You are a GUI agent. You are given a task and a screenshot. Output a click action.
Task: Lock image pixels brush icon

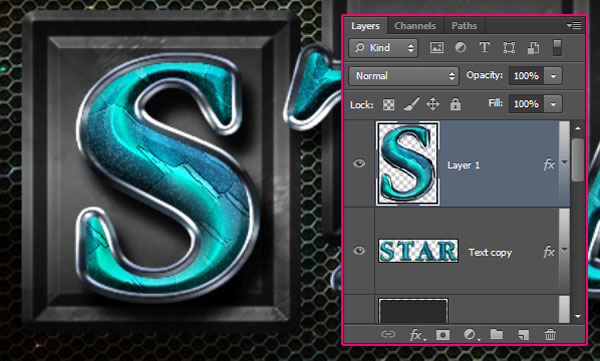tap(411, 104)
